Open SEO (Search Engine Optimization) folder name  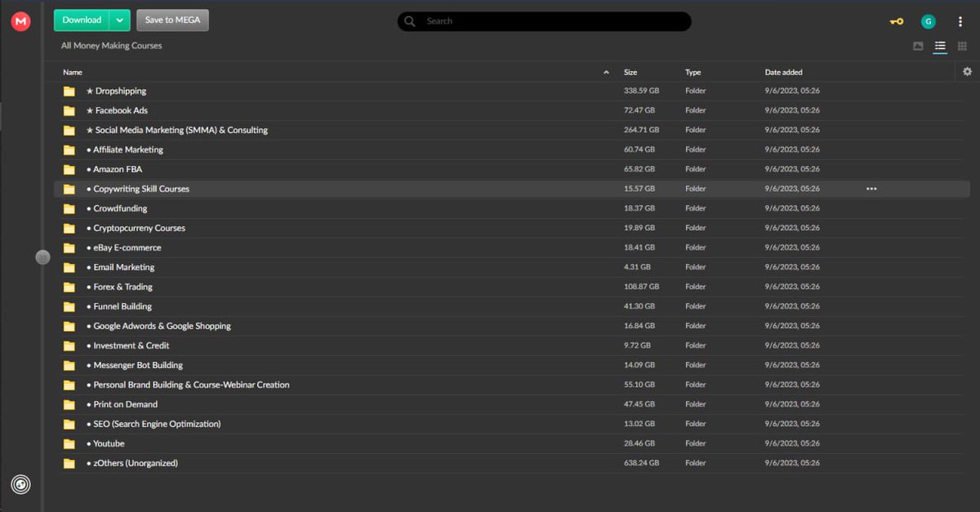(154, 424)
